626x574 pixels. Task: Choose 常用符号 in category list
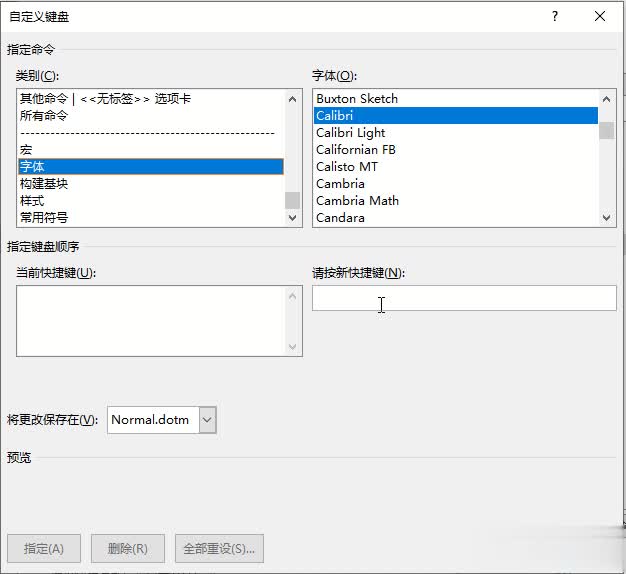tap(151, 218)
